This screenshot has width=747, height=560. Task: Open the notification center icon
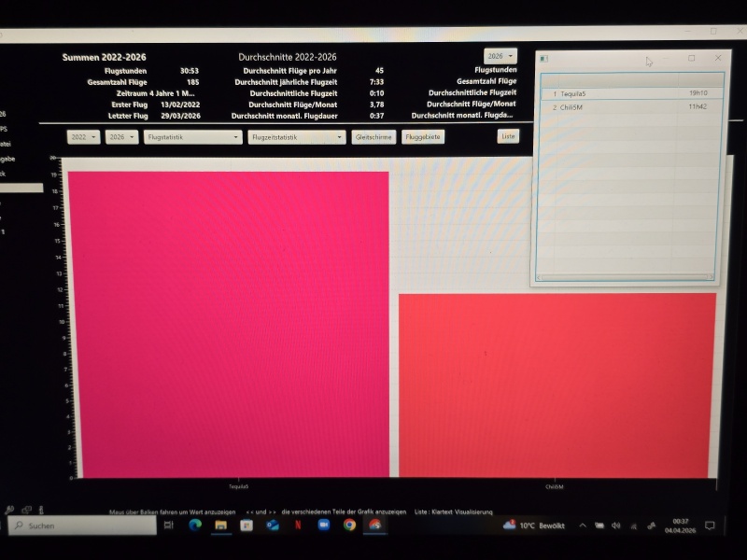pyautogui.click(x=710, y=525)
